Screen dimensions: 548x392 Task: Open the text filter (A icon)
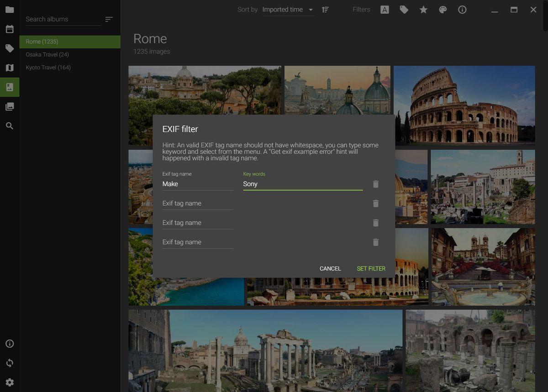(x=385, y=10)
